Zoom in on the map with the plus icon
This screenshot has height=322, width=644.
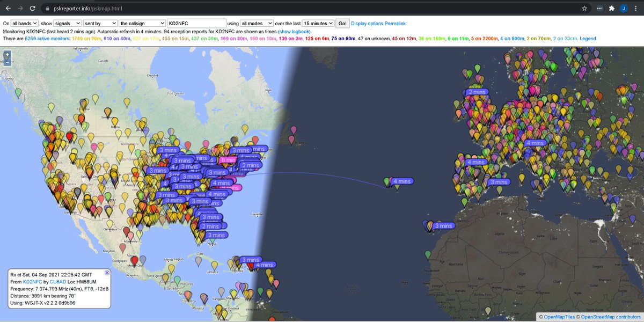(7, 54)
